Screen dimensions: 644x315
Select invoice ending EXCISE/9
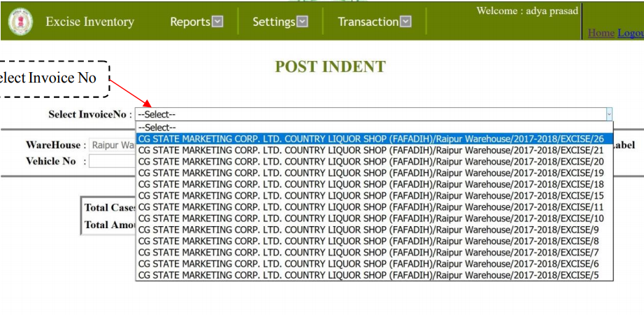point(374,230)
